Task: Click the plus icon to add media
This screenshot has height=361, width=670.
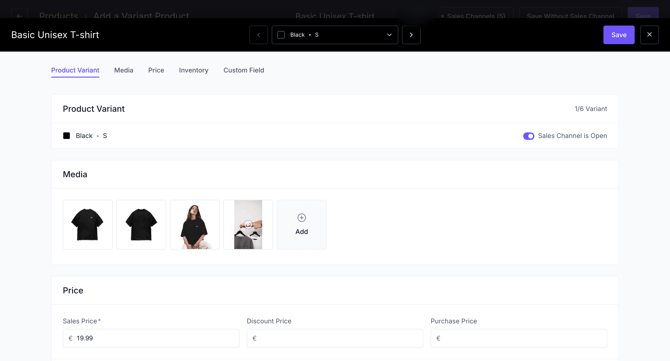Action: [x=302, y=217]
